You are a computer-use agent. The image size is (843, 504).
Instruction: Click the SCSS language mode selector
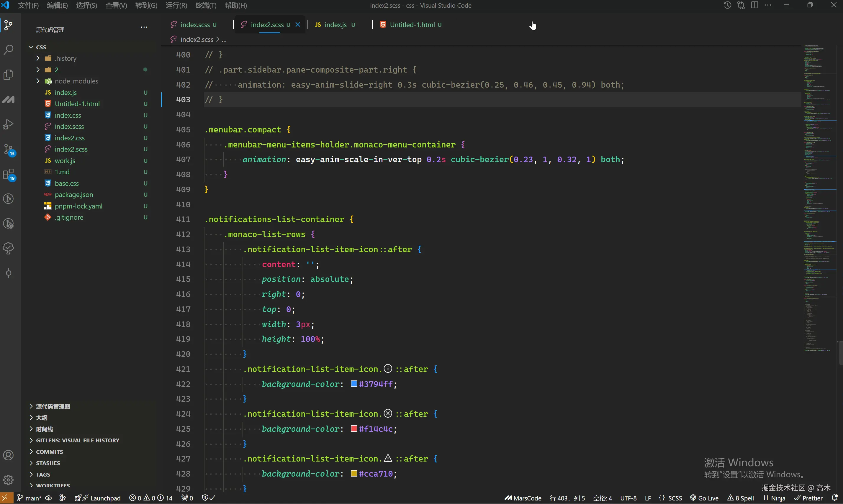click(670, 498)
